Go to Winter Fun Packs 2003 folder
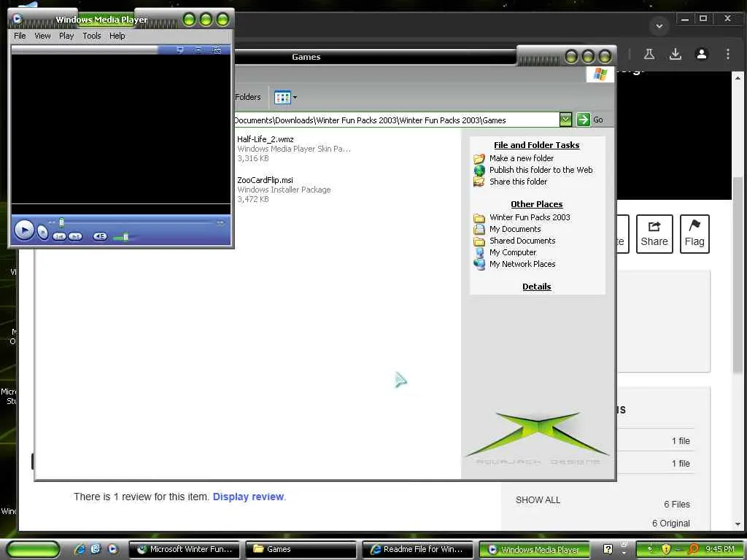Screen dimensions: 747x560 click(x=530, y=217)
